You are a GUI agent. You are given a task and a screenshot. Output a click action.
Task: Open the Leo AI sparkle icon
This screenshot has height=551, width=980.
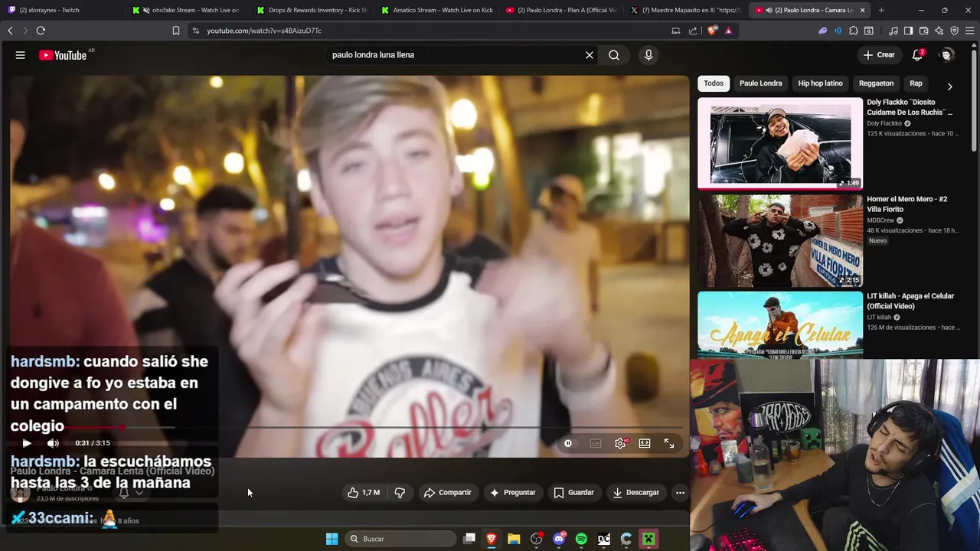click(939, 31)
